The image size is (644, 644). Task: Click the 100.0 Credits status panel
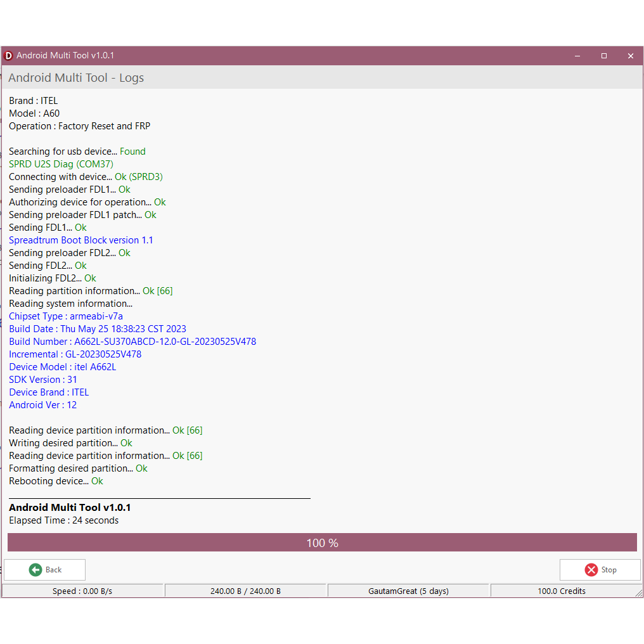pyautogui.click(x=561, y=591)
